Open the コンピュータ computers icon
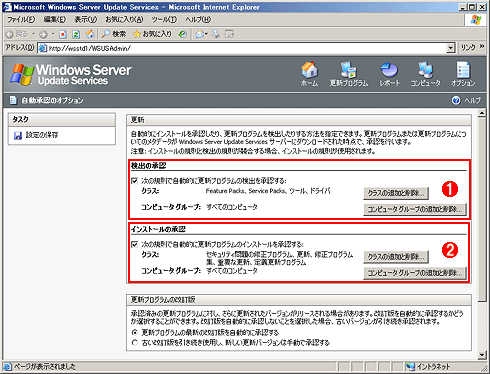The width and height of the screenshot is (490, 374). click(425, 70)
